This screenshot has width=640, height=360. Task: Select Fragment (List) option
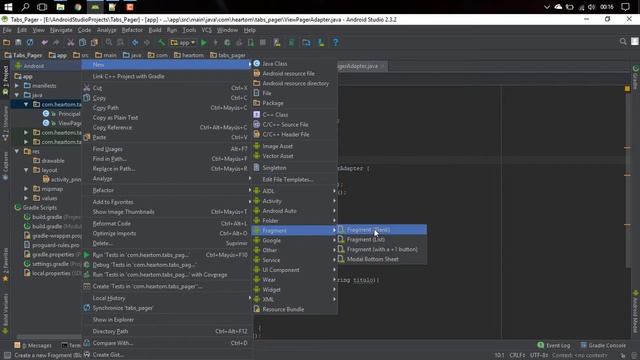coord(382,240)
